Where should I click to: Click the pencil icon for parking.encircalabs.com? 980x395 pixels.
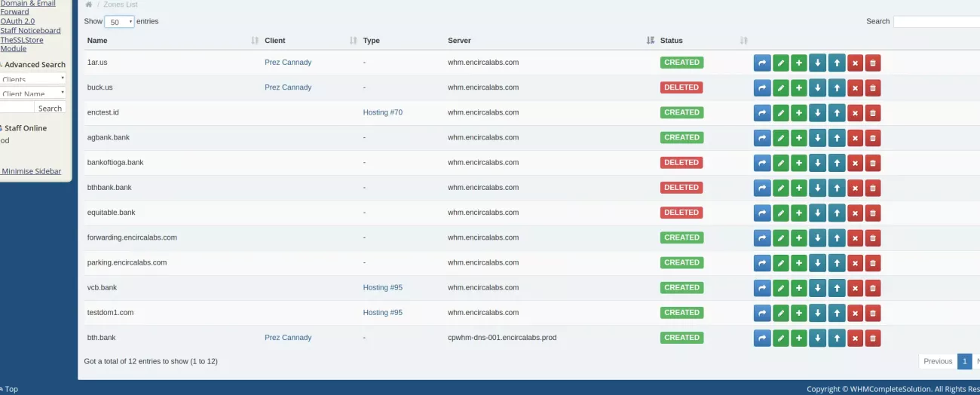click(x=781, y=263)
